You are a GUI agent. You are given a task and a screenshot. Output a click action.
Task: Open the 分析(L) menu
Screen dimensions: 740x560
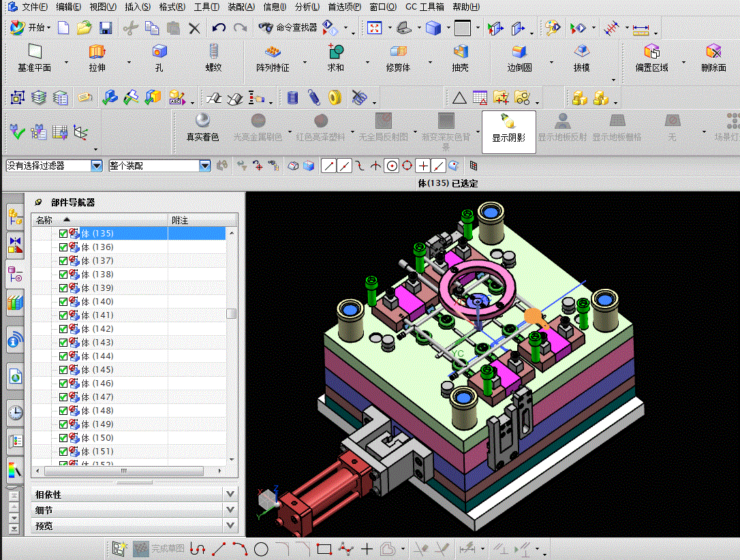(307, 7)
